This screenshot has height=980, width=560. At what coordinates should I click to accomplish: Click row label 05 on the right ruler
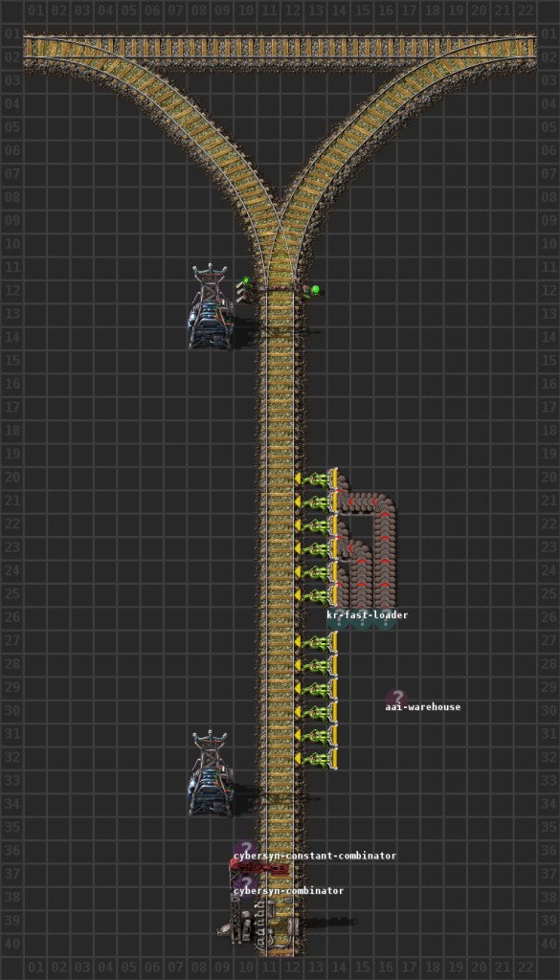coord(549,127)
